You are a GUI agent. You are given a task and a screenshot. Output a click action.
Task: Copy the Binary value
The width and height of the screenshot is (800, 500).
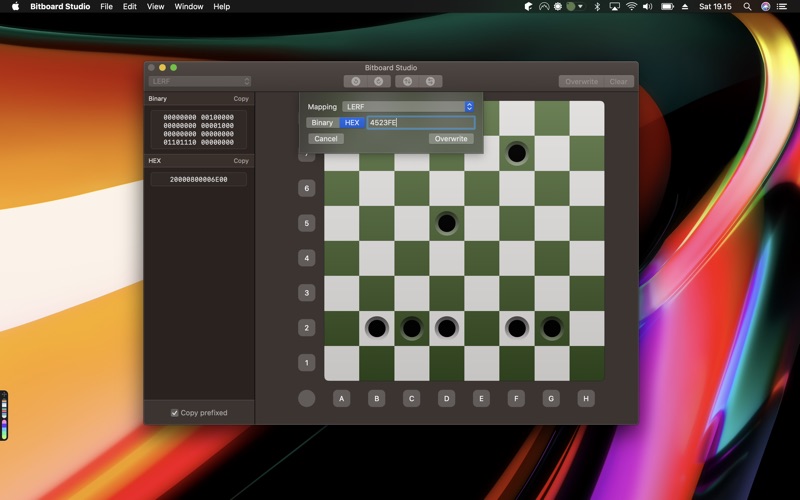tap(241, 99)
